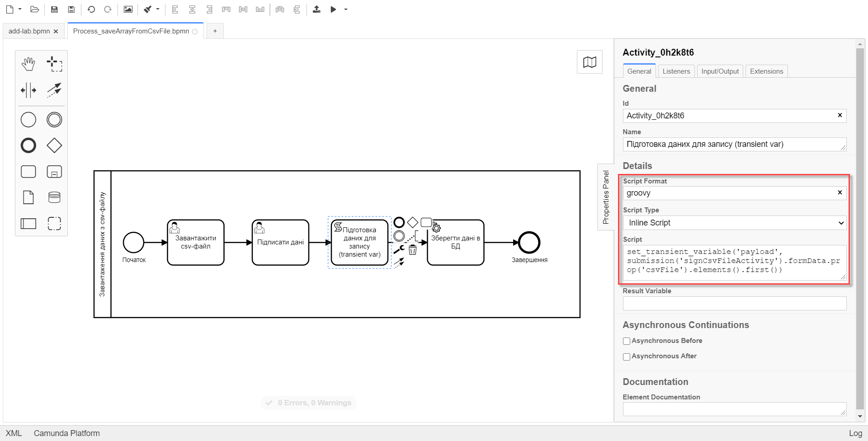Enable Asynchronous Before checkbox
The image size is (868, 441).
(627, 341)
